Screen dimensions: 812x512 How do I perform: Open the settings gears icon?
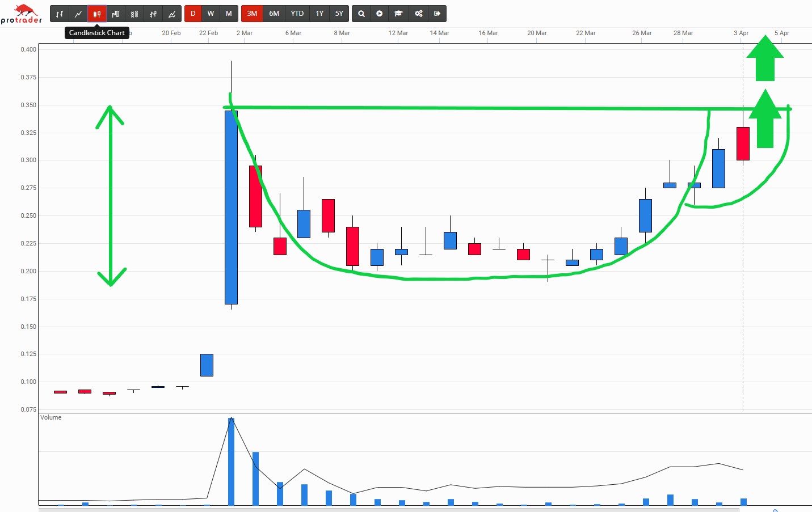click(418, 14)
